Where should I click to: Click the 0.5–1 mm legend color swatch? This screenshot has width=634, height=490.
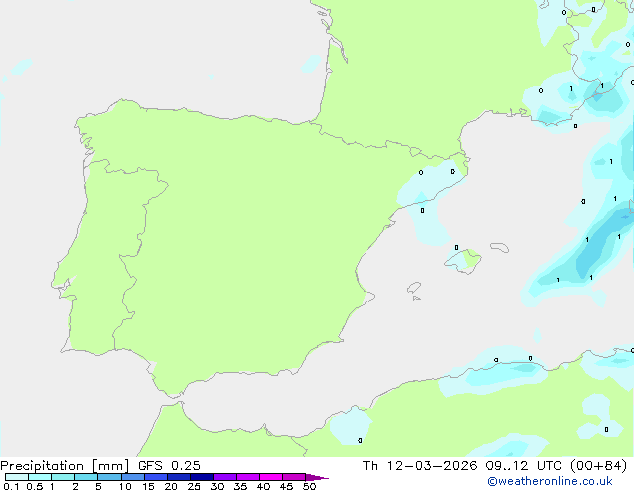[40, 477]
